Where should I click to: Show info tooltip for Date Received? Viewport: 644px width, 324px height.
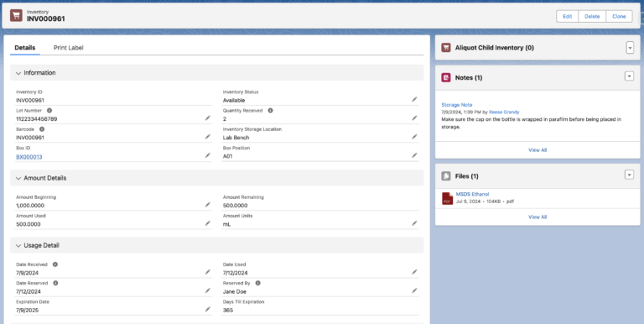tap(55, 264)
